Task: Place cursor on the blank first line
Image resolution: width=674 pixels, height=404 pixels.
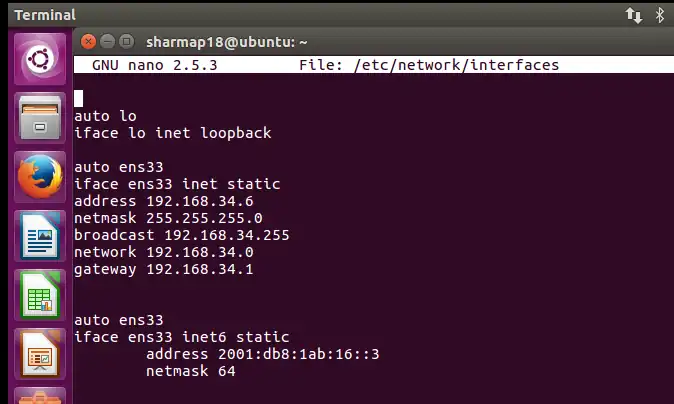Action: click(x=79, y=99)
